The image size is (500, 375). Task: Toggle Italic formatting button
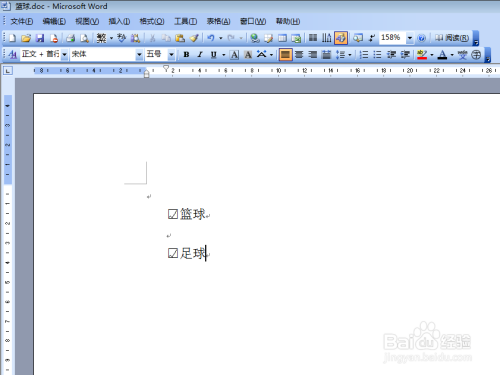[x=200, y=54]
